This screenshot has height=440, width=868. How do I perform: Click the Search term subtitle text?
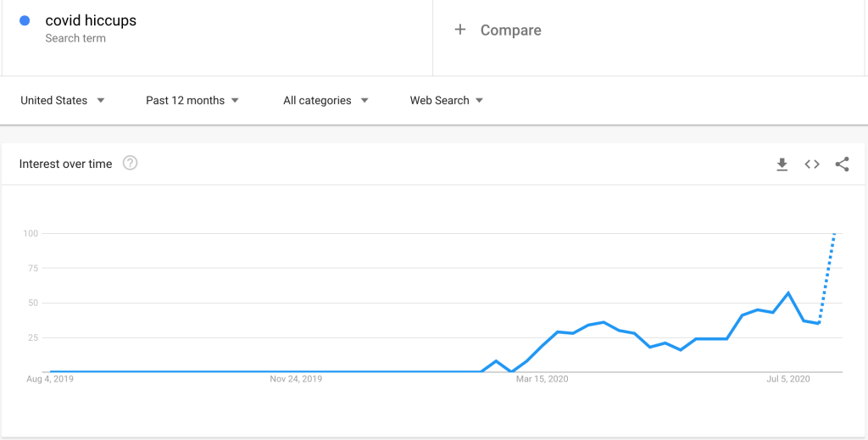[75, 38]
